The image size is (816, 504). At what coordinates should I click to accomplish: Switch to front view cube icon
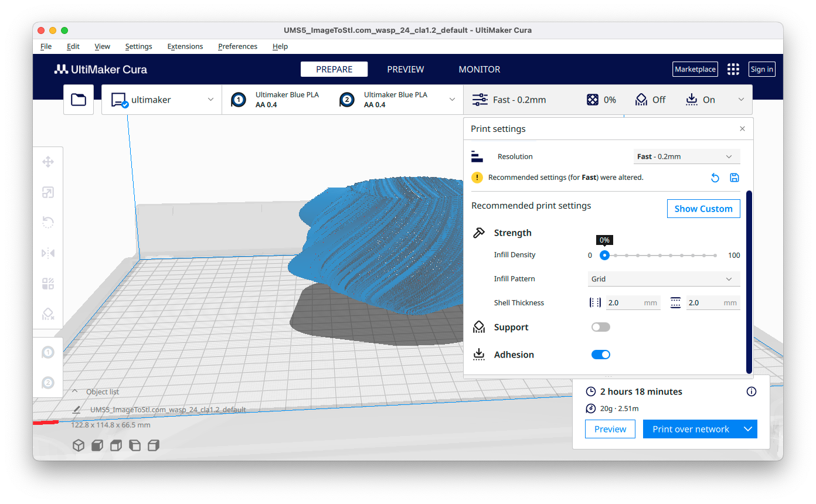tap(97, 446)
